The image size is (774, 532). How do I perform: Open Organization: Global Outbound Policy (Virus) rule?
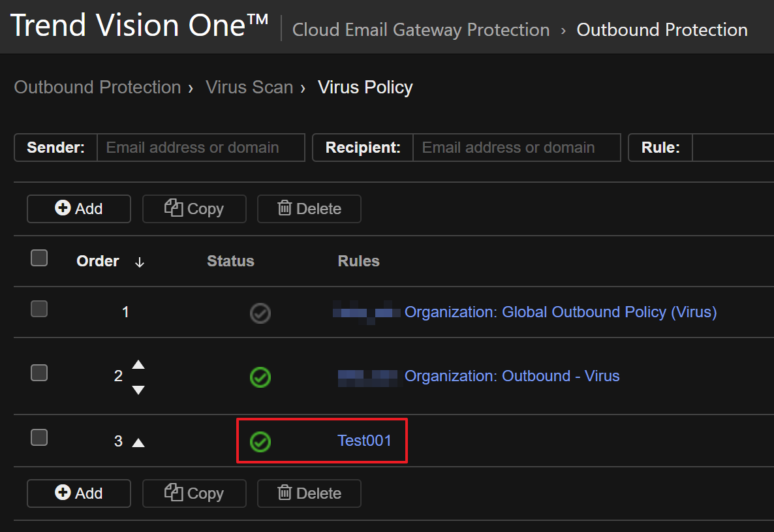pos(561,312)
